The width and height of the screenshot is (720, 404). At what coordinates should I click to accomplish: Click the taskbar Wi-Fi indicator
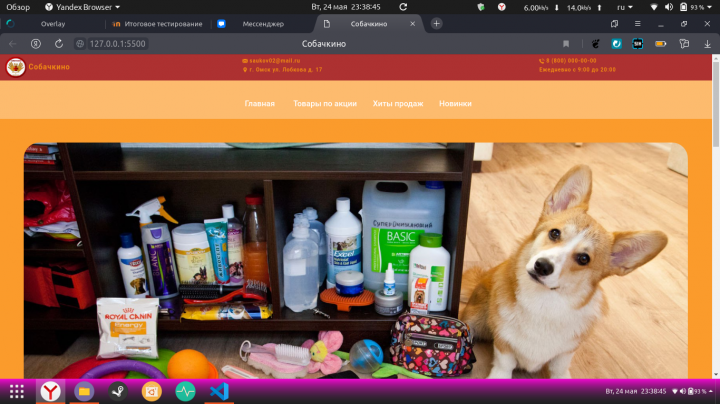click(675, 391)
